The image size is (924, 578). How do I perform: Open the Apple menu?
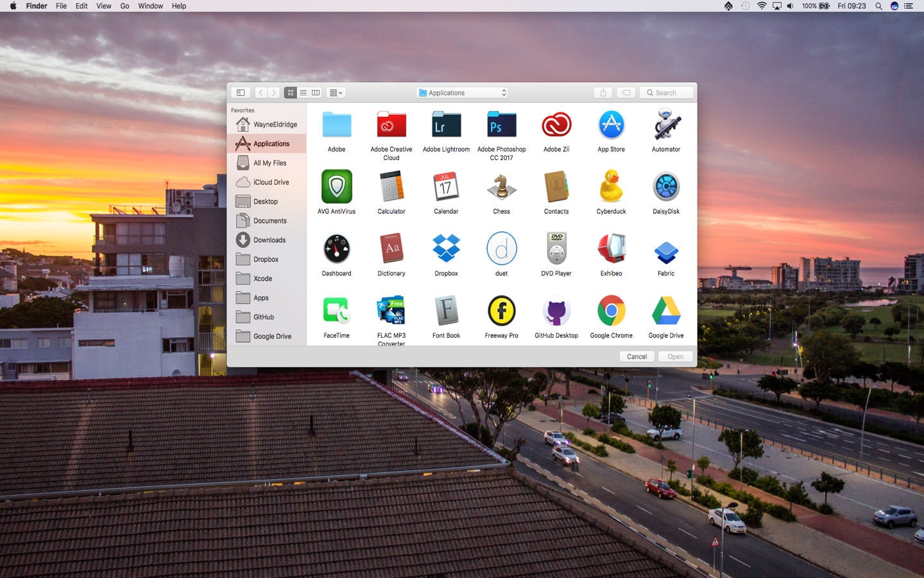tap(13, 6)
